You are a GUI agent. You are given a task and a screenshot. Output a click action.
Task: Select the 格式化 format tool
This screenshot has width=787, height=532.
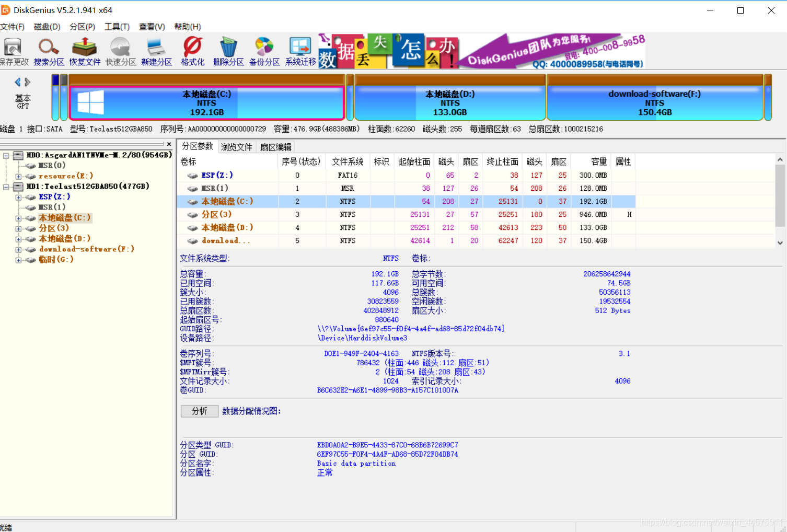tap(192, 50)
